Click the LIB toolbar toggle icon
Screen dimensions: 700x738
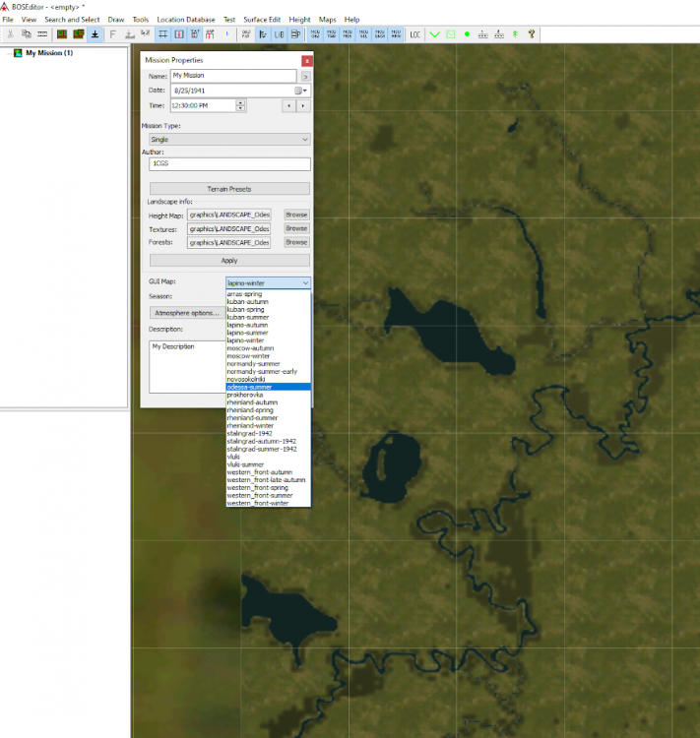pos(280,34)
